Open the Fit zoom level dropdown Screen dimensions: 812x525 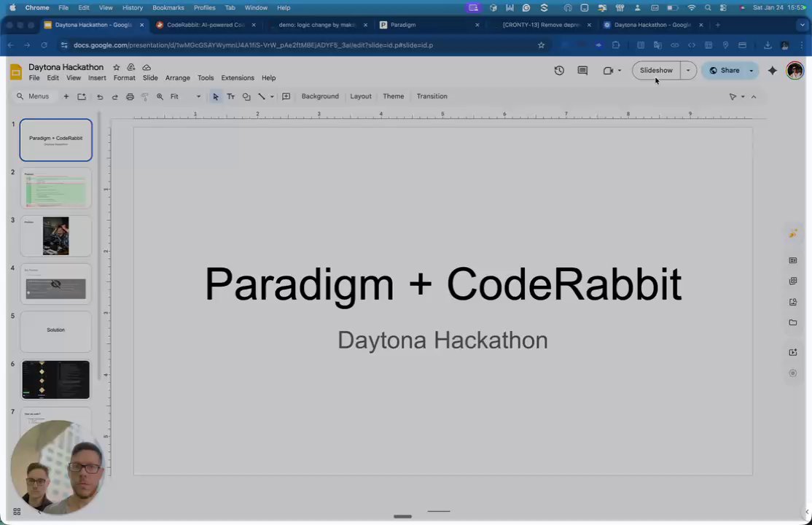(x=185, y=96)
